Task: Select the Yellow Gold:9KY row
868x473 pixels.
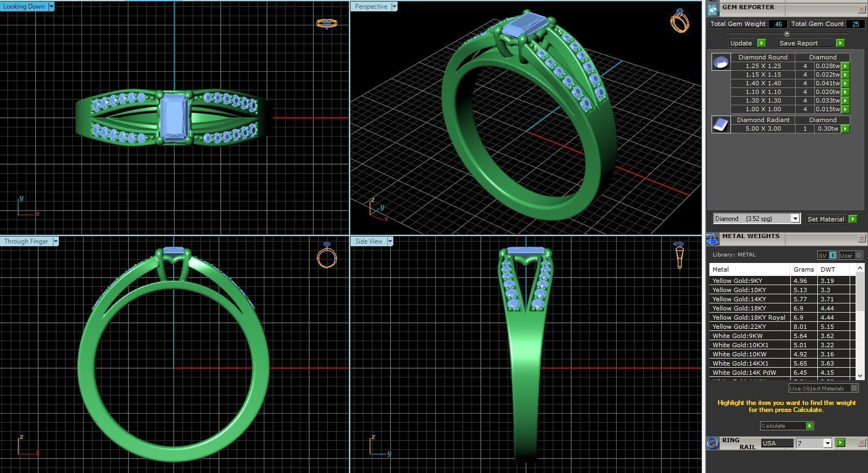Action: point(782,281)
